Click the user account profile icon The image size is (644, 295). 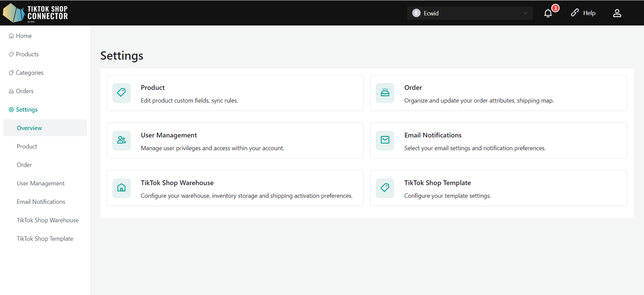pyautogui.click(x=617, y=13)
